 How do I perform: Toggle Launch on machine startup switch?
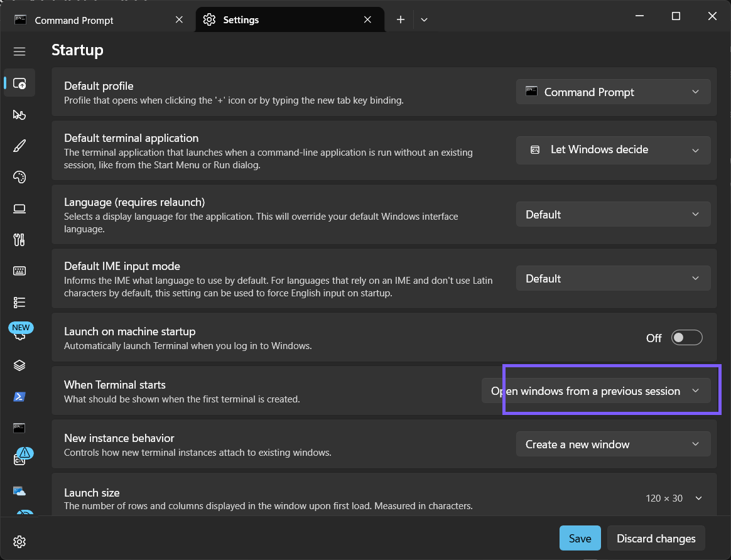tap(686, 338)
